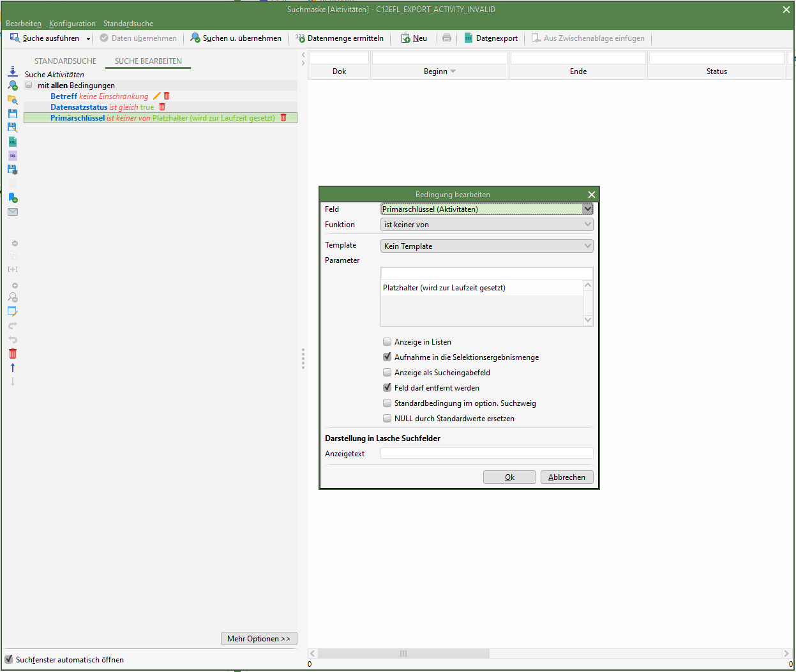Click the SQL icon in left sidebar

(x=13, y=156)
